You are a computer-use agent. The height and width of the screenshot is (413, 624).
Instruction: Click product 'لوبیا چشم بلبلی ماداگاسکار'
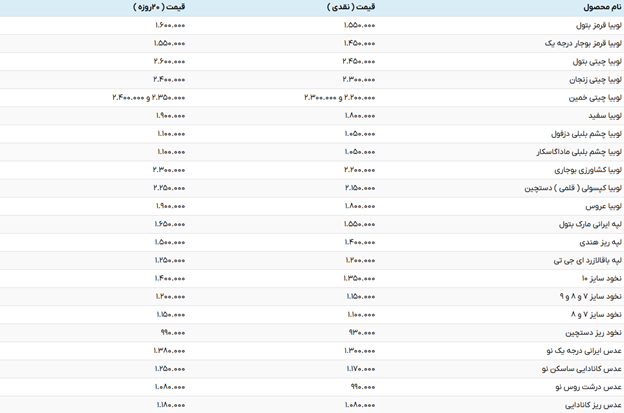(580, 152)
